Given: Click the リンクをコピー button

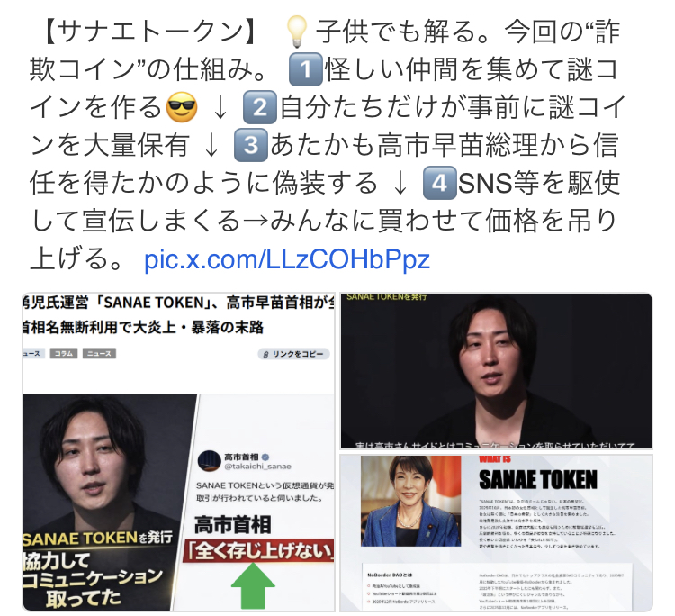Looking at the screenshot, I should 293,354.
